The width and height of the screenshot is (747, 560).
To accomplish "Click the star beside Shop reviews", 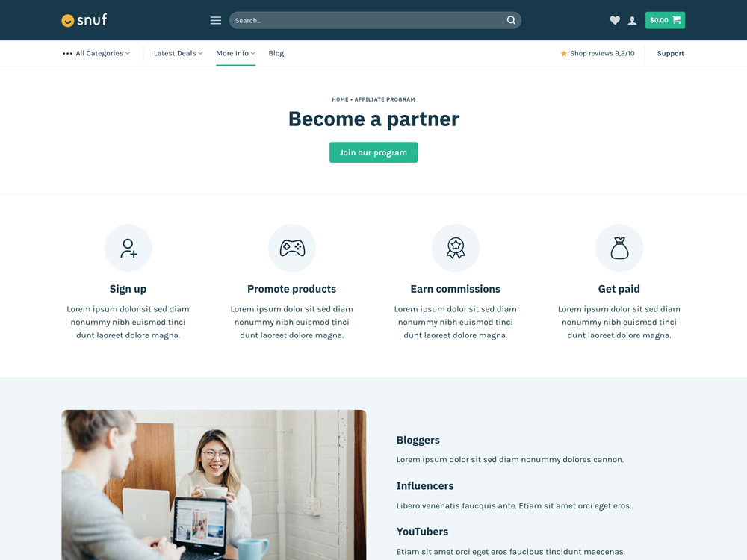I will click(x=563, y=53).
